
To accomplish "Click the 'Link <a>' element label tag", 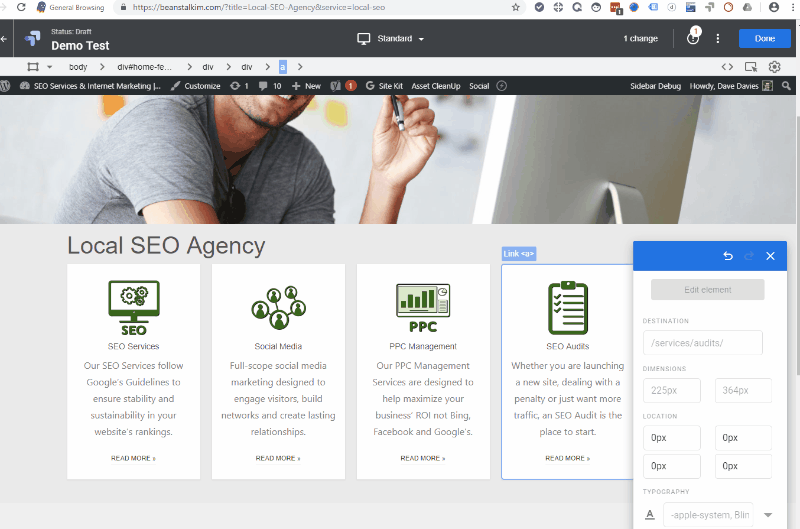I will [x=519, y=254].
